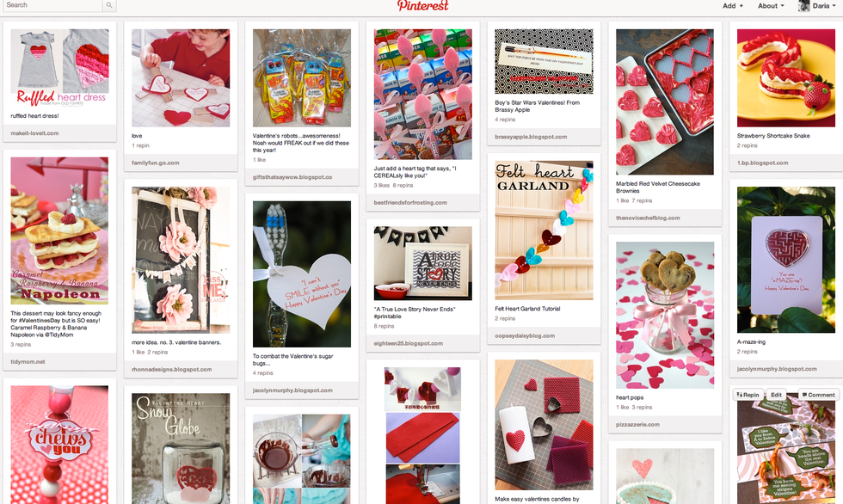
Task: Open the toothbrush SMILE valentine image
Action: 302,274
